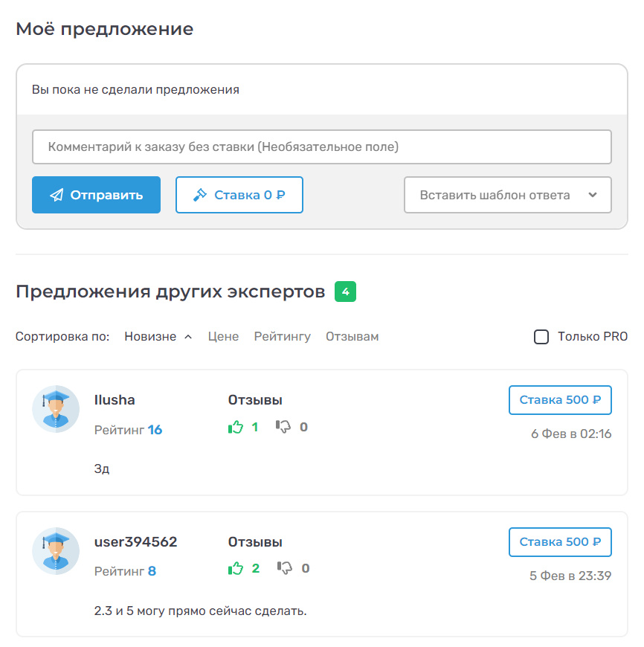
Task: Toggle sort direction arrow next to Новизне
Action: 188,337
